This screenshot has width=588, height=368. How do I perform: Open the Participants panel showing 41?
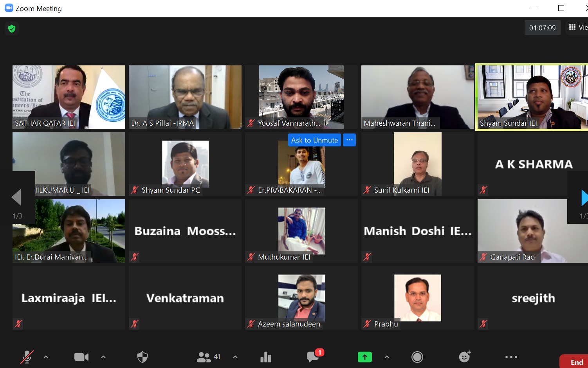(x=209, y=357)
